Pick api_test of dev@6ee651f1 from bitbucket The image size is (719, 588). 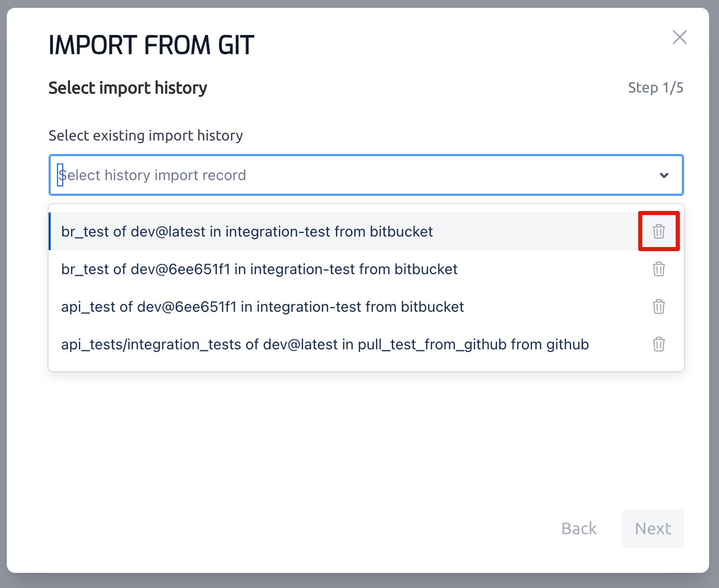pos(262,307)
